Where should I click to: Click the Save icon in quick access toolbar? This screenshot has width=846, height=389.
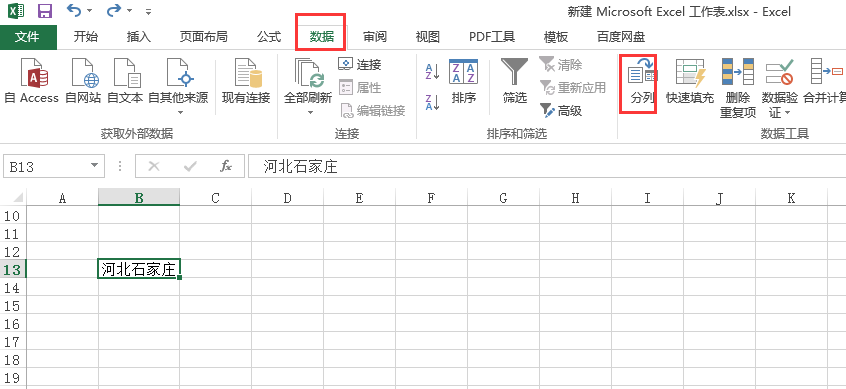pyautogui.click(x=45, y=10)
